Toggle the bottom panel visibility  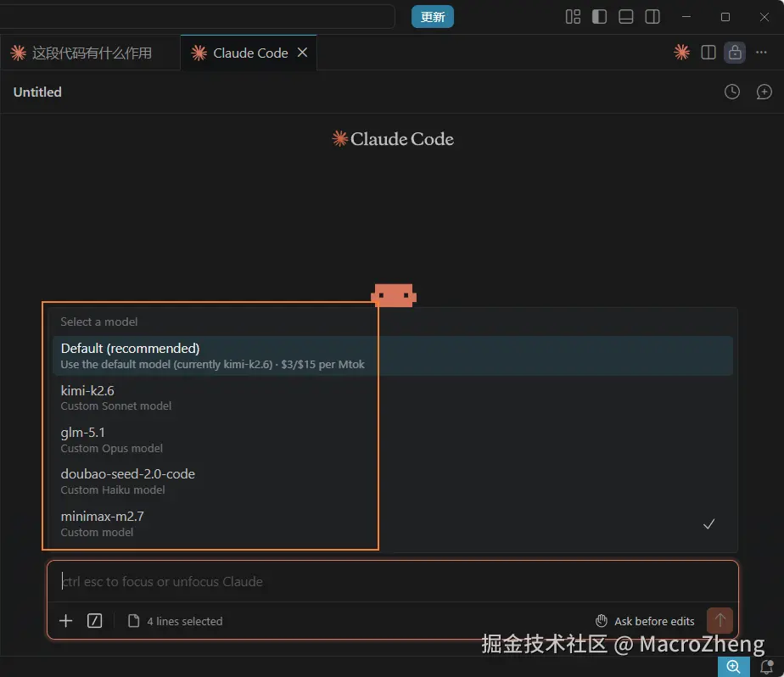(625, 17)
